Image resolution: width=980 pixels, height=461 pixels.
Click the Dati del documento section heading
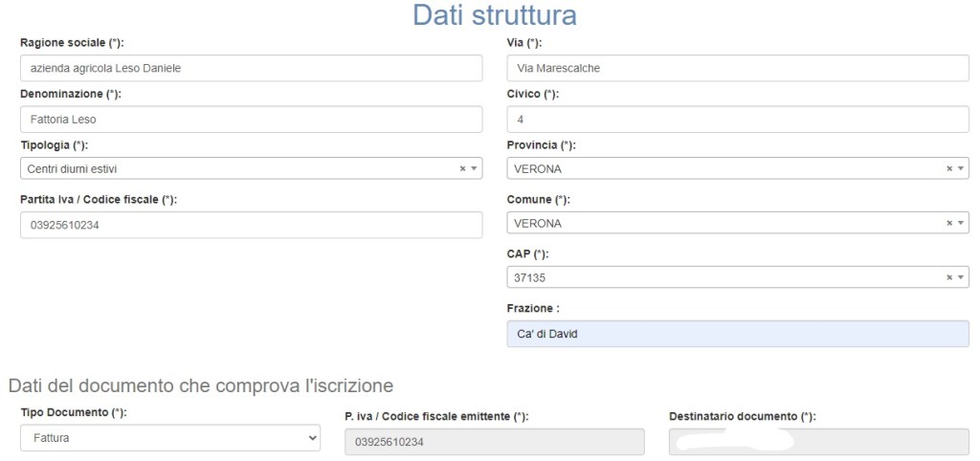(x=200, y=386)
